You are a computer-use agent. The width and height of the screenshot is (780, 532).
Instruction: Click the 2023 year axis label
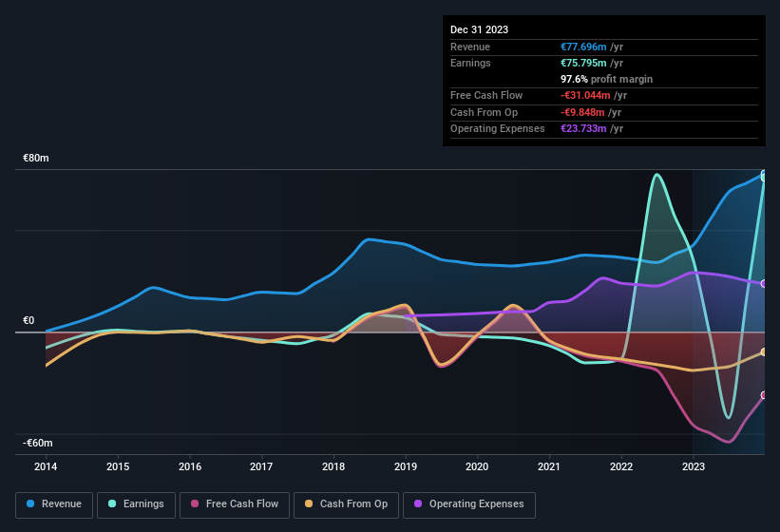click(694, 466)
